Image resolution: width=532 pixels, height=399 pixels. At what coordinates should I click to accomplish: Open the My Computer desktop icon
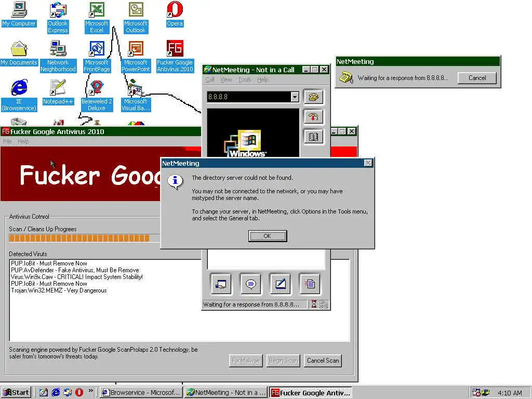[x=19, y=14]
